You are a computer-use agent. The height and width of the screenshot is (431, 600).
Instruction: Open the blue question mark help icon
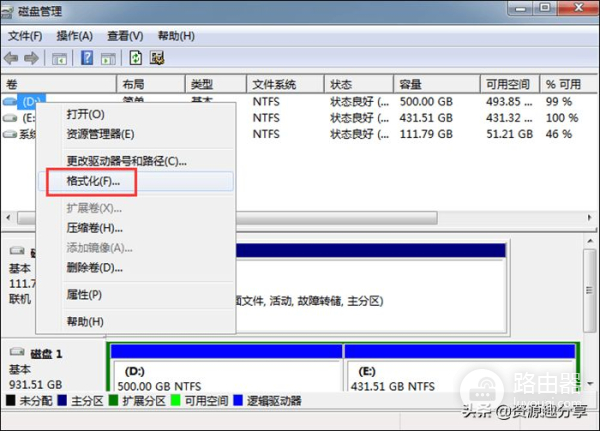pos(87,58)
